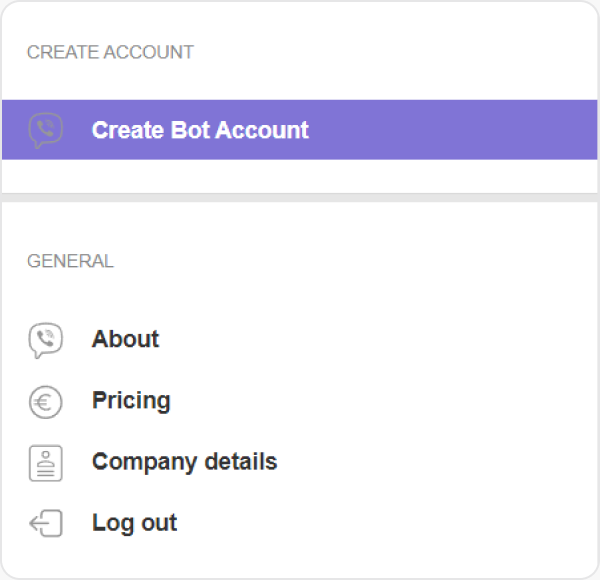This screenshot has height=580, width=600.
Task: Click the ID badge Company details icon
Action: [x=45, y=462]
